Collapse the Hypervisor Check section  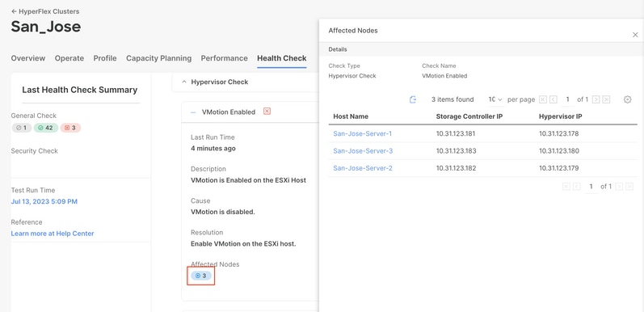(184, 82)
